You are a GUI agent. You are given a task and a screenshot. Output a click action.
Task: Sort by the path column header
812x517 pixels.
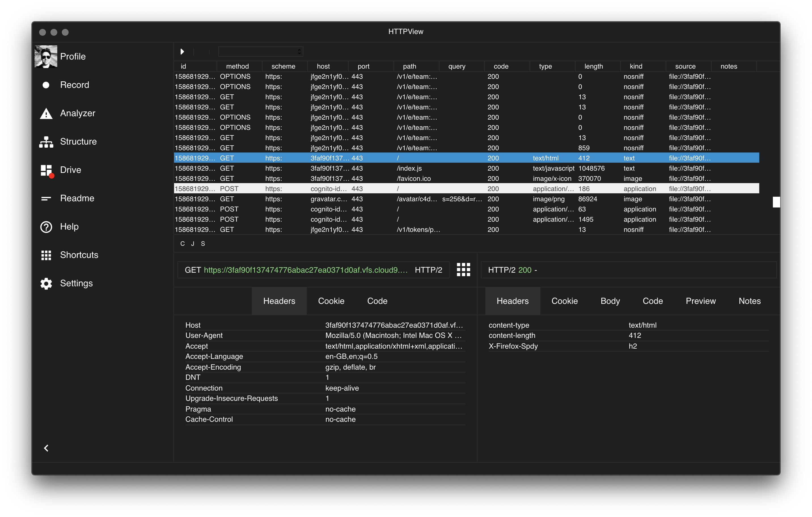pos(416,66)
